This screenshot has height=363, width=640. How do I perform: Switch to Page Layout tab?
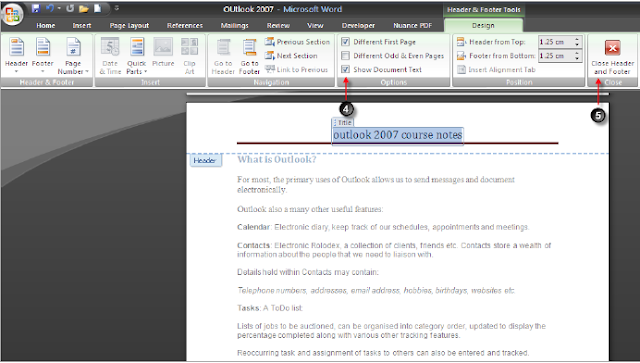coord(129,25)
